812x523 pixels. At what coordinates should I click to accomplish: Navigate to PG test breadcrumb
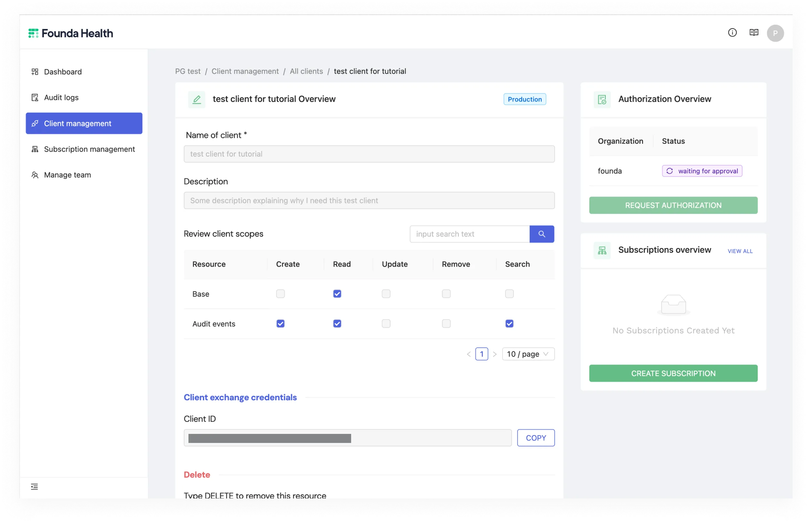(x=188, y=71)
